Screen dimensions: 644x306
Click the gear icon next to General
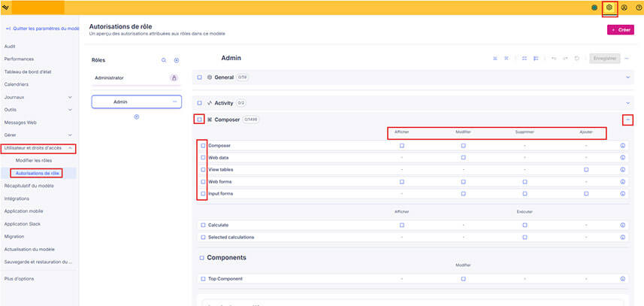210,77
